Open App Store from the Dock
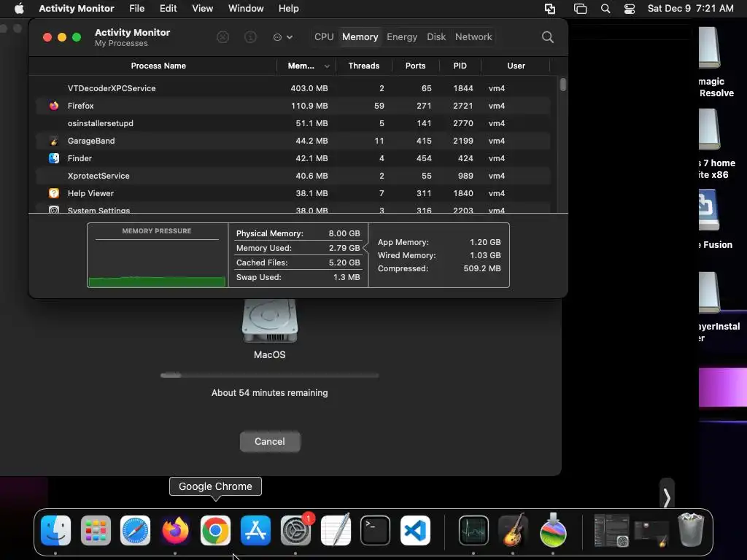 click(256, 530)
